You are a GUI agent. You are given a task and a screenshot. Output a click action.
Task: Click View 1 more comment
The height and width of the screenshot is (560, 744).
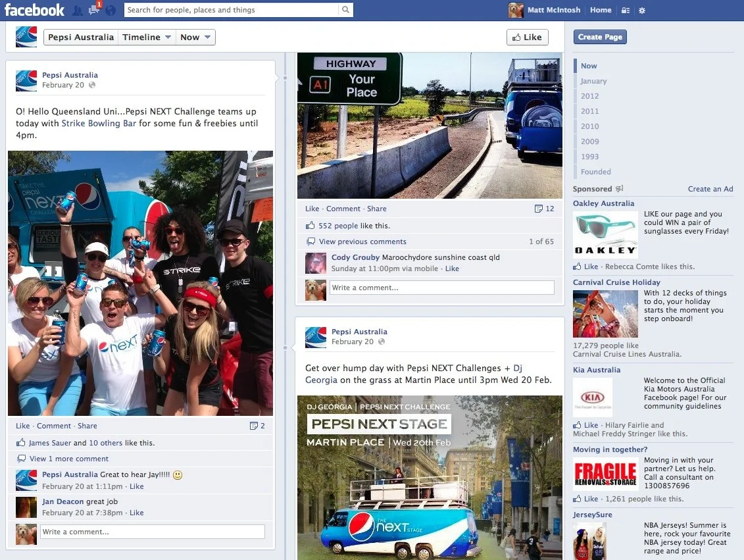69,459
